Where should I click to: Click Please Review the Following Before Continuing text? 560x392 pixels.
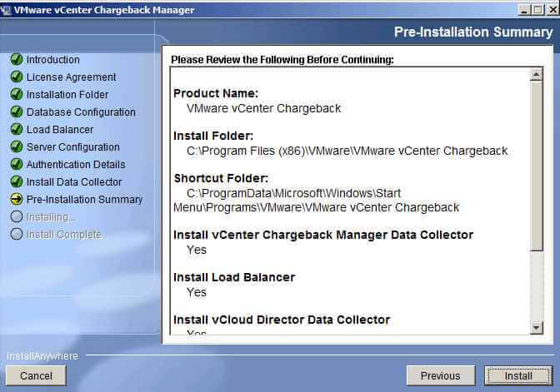click(x=282, y=60)
